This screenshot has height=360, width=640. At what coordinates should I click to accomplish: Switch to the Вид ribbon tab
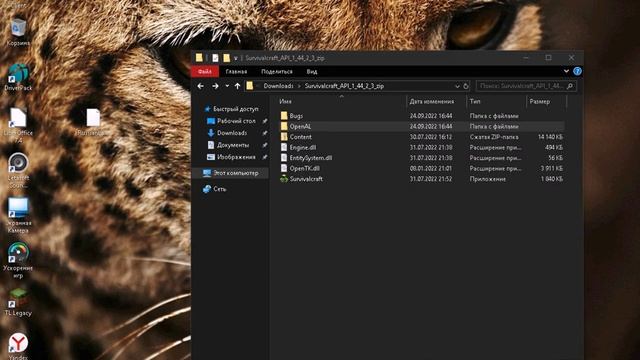[312, 71]
